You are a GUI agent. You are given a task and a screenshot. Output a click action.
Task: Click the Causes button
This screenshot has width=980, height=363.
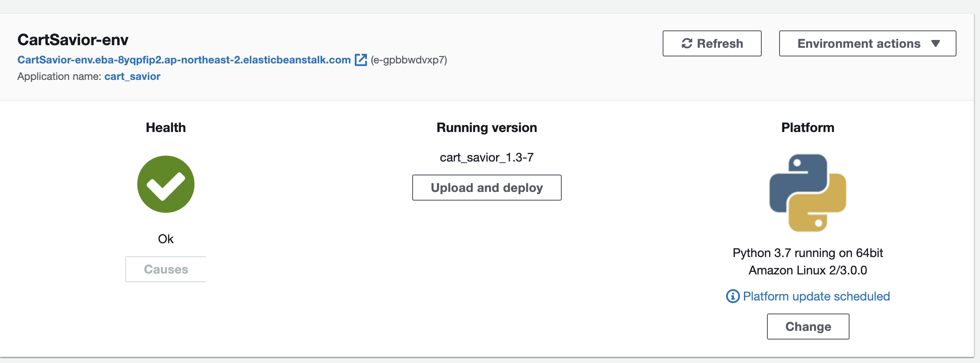166,269
